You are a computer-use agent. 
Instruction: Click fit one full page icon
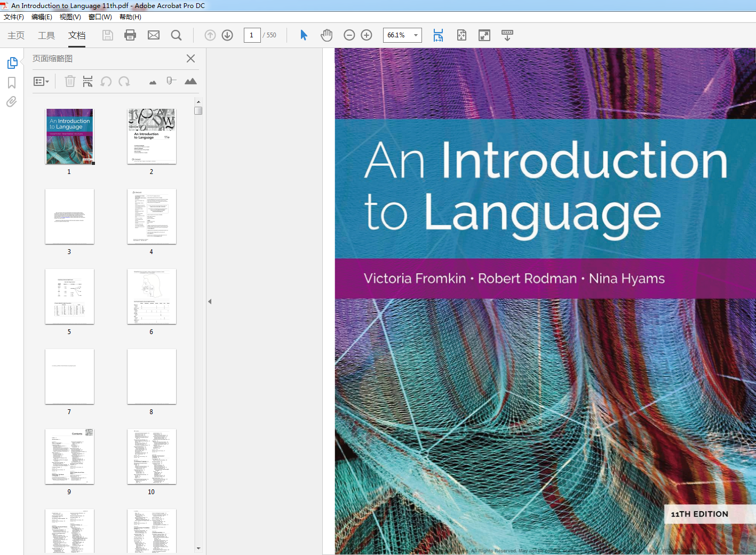click(x=461, y=35)
